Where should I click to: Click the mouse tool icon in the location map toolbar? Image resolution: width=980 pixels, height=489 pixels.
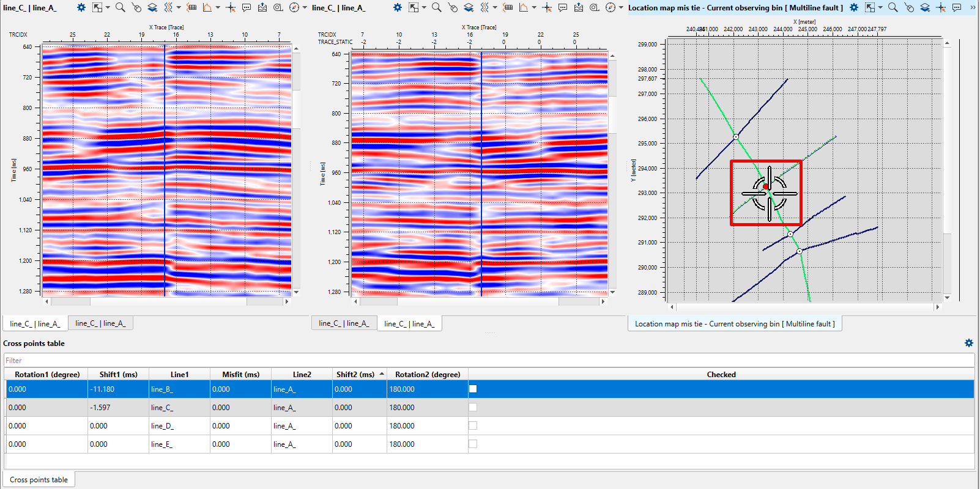909,7
